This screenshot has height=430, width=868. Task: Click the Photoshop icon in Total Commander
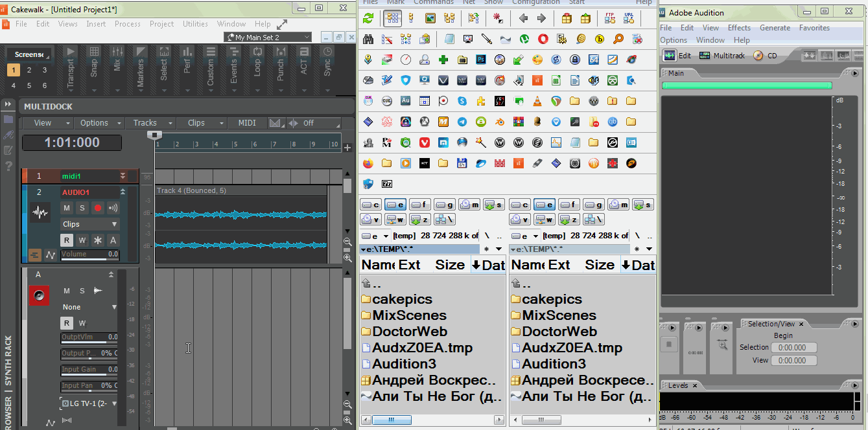(x=481, y=60)
